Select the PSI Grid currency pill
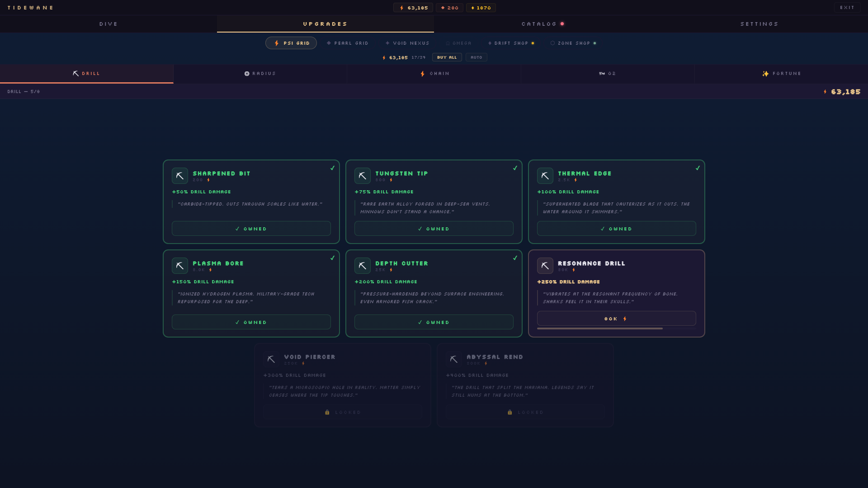The image size is (868, 488). [291, 43]
